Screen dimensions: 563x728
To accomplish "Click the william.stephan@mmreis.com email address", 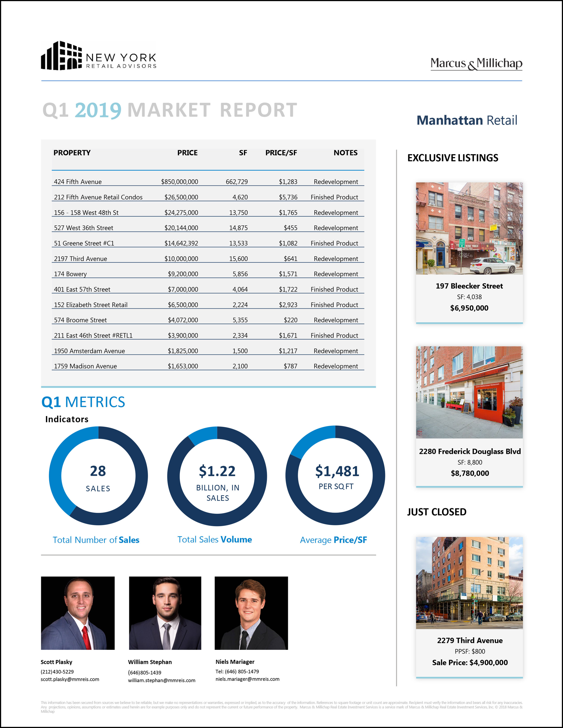I will click(161, 680).
